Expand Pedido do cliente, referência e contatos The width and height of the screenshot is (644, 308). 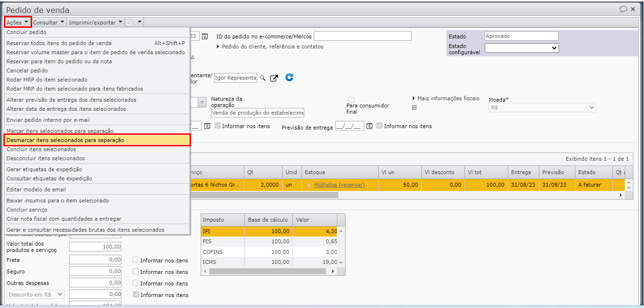click(218, 47)
